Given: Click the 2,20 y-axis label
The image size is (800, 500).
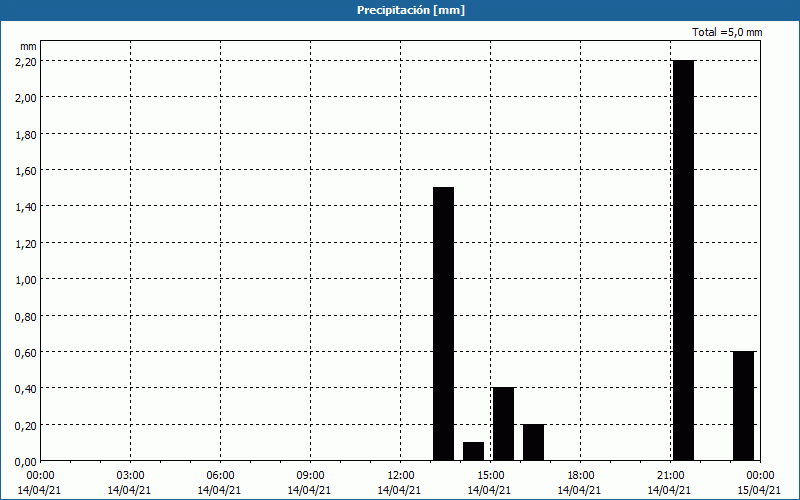Looking at the screenshot, I should tap(26, 61).
